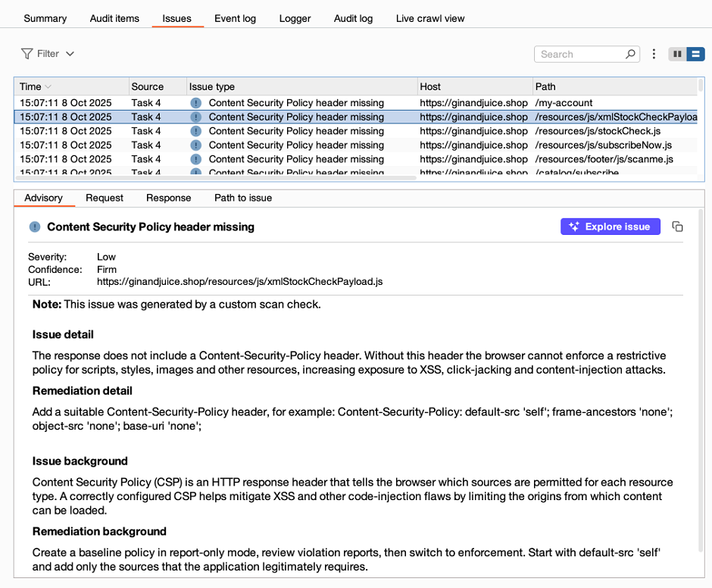Click into the Search input field
Screen dimensions: 712x588
point(579,55)
